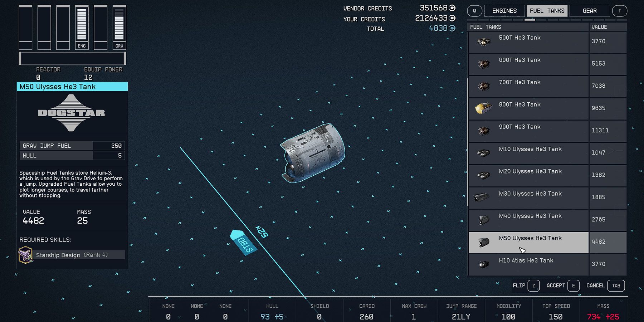Open the Fuel Tanks tab

(547, 11)
